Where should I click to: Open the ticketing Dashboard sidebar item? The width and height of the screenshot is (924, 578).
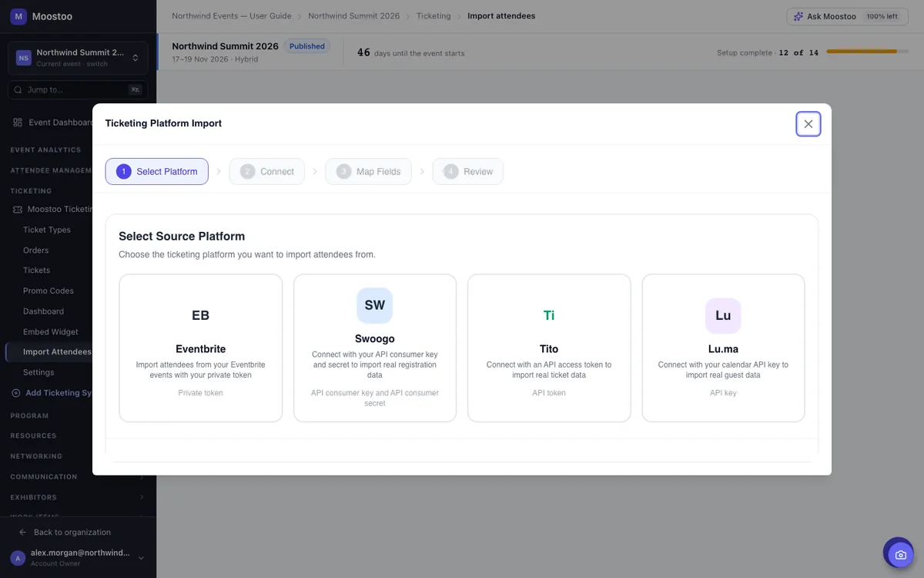[x=44, y=311]
